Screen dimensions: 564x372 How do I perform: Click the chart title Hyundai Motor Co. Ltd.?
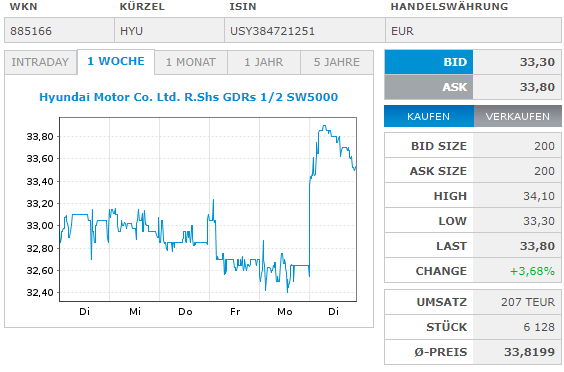click(188, 97)
